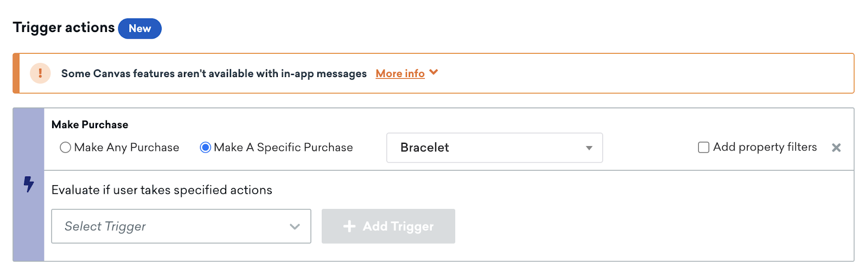
Task: Click the Canvas features warning message text
Action: pos(214,73)
